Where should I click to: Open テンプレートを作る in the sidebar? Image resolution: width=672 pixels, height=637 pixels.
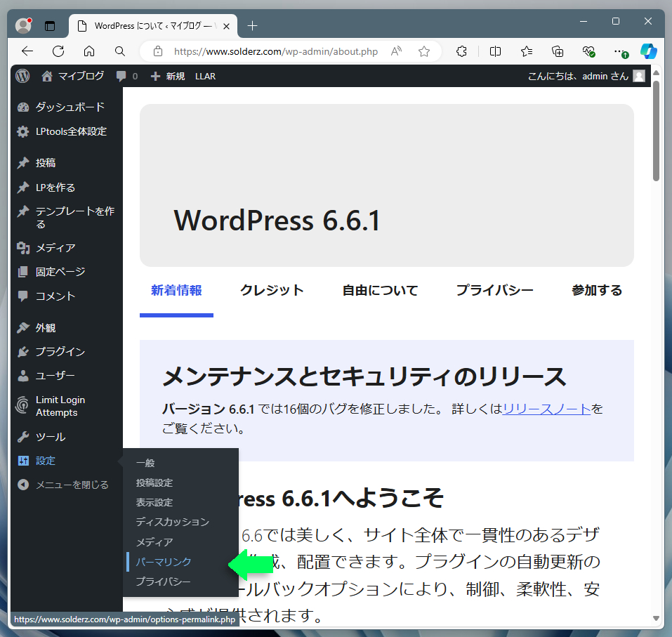(75, 217)
